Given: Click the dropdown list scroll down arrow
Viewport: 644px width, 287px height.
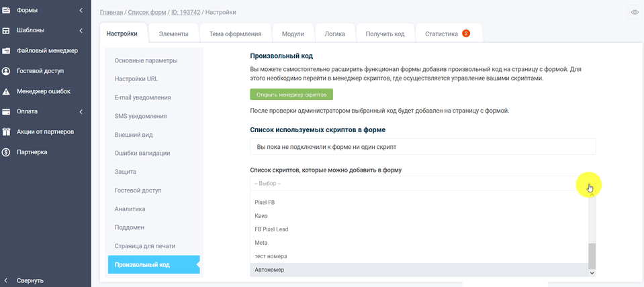Looking at the screenshot, I should [592, 272].
